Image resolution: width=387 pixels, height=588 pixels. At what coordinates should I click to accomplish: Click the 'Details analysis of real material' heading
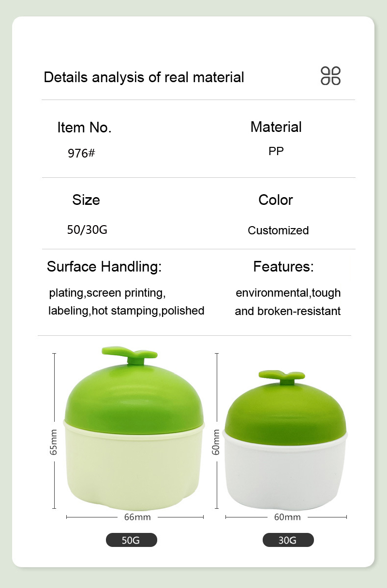[144, 77]
